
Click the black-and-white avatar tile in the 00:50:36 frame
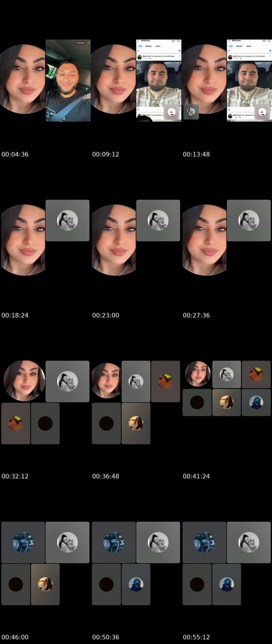(158, 542)
